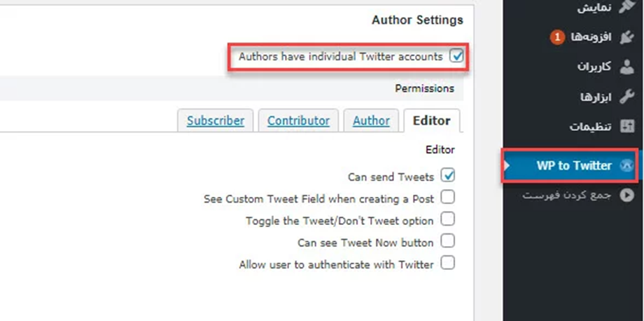Open the Author permissions tab
The height and width of the screenshot is (321, 644).
pos(371,121)
